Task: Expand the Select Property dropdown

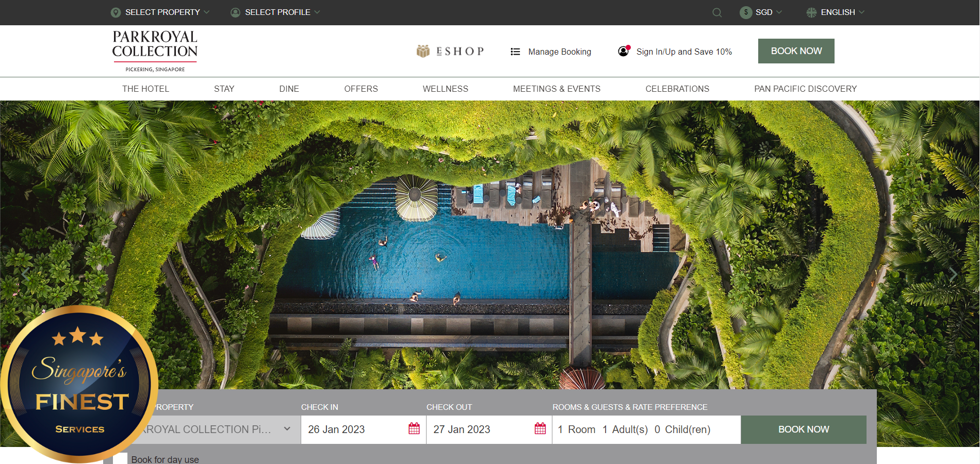Action: (160, 12)
